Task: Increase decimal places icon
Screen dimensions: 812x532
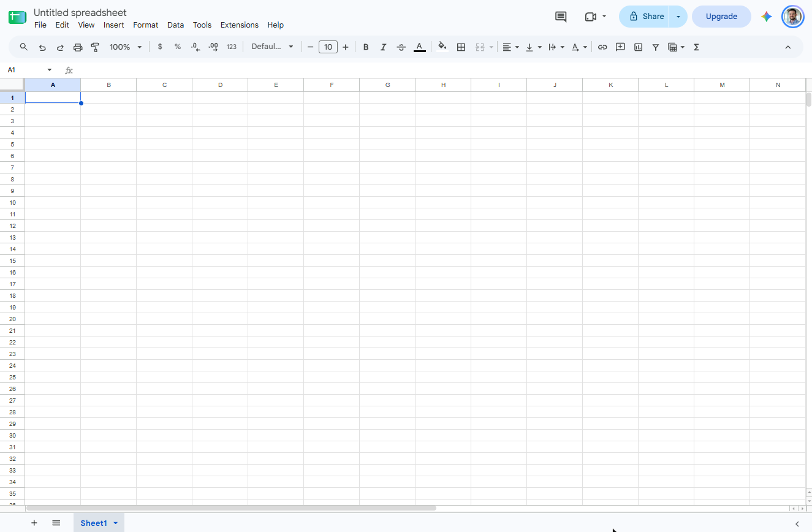Action: (x=213, y=47)
